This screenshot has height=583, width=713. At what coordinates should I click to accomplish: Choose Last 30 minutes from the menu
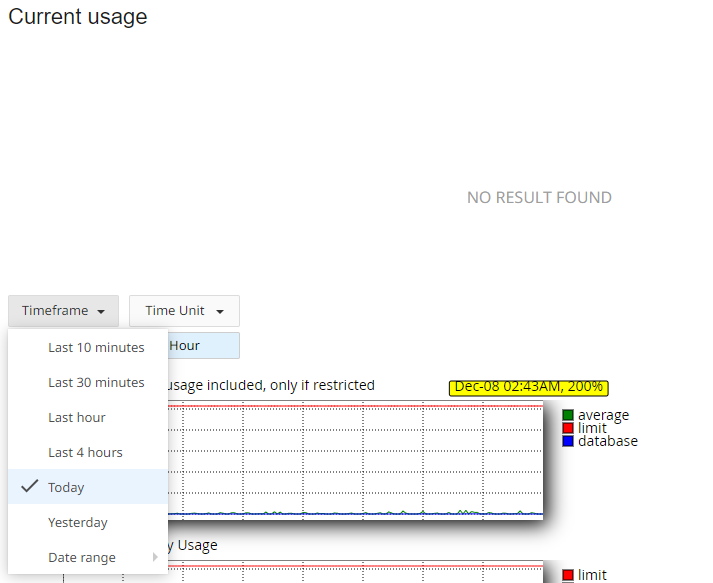[x=96, y=383]
